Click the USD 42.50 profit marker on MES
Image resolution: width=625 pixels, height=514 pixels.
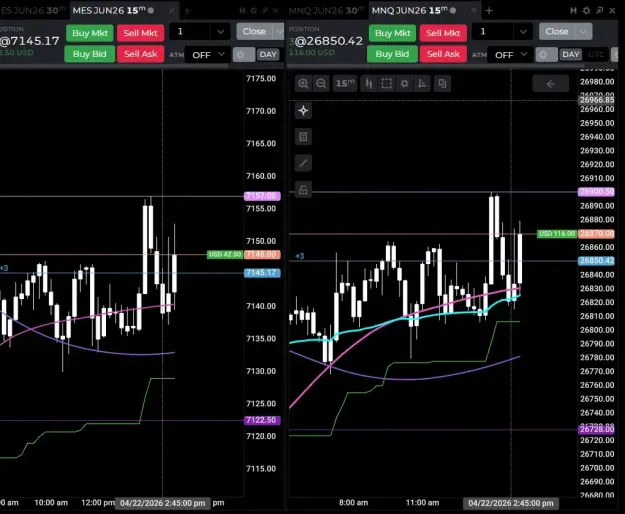click(225, 254)
